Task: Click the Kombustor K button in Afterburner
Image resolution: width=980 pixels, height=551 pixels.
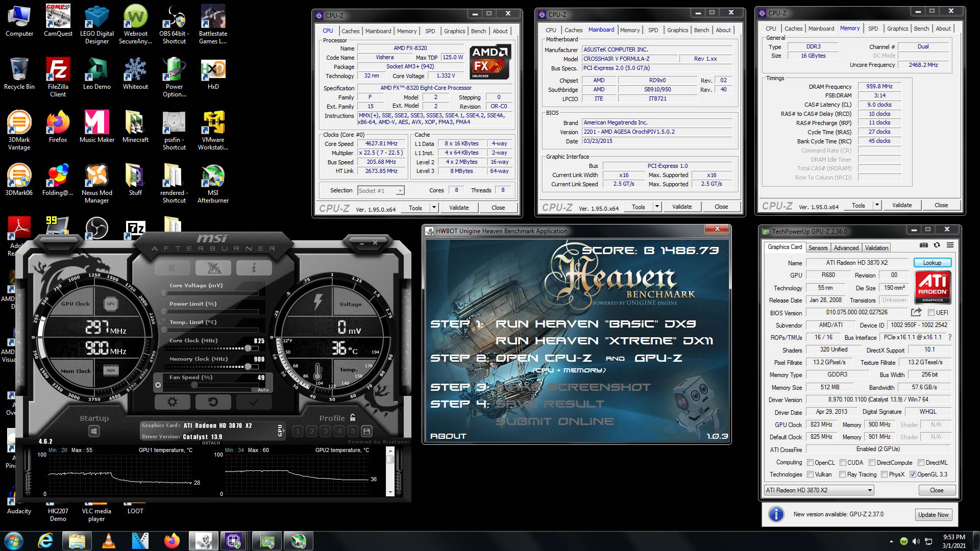Action: tap(172, 267)
